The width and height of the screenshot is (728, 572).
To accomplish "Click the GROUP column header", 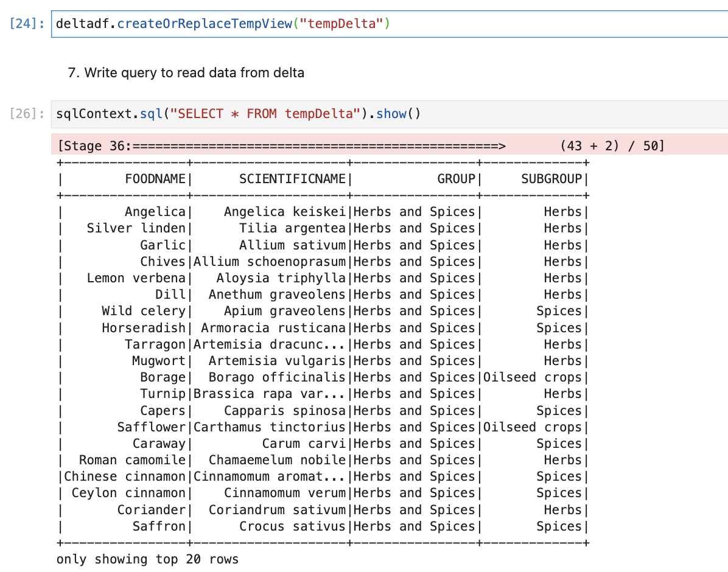I will [x=456, y=179].
